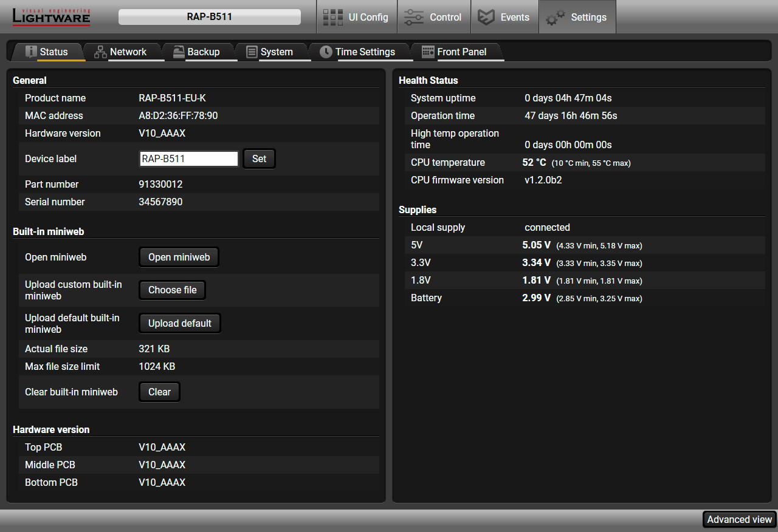
Task: Click the Set button for device label
Action: (259, 159)
